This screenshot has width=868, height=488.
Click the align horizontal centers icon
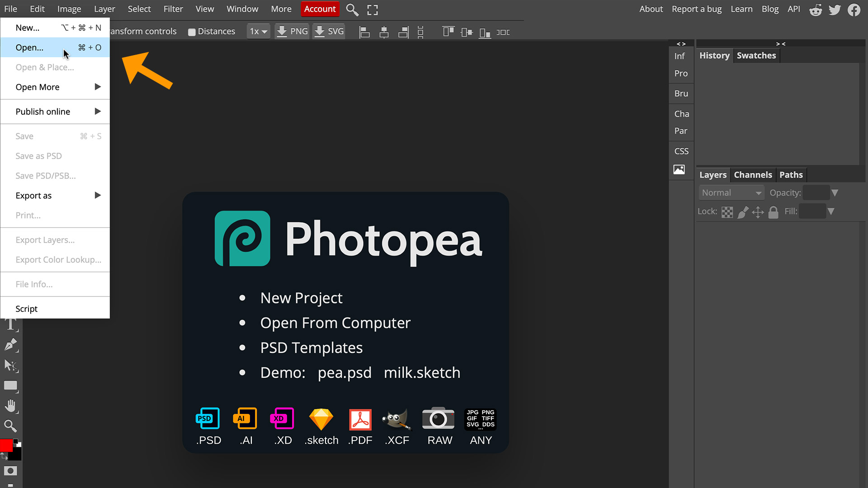point(384,32)
